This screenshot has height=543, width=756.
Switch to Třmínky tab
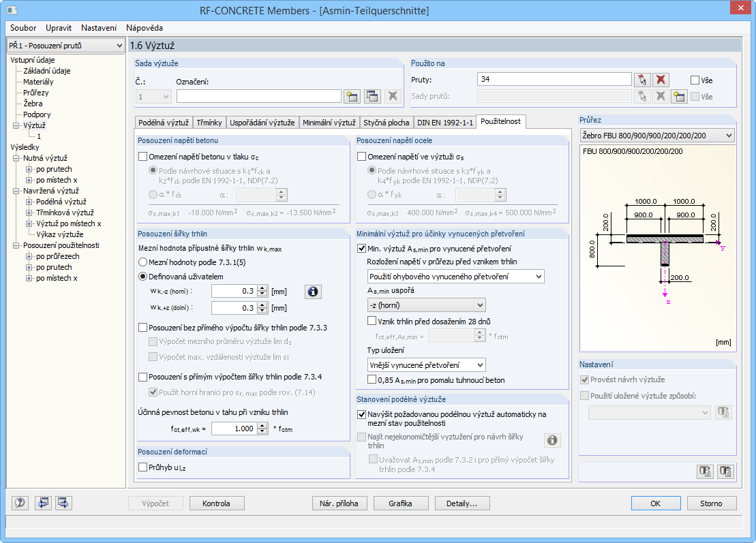[209, 123]
